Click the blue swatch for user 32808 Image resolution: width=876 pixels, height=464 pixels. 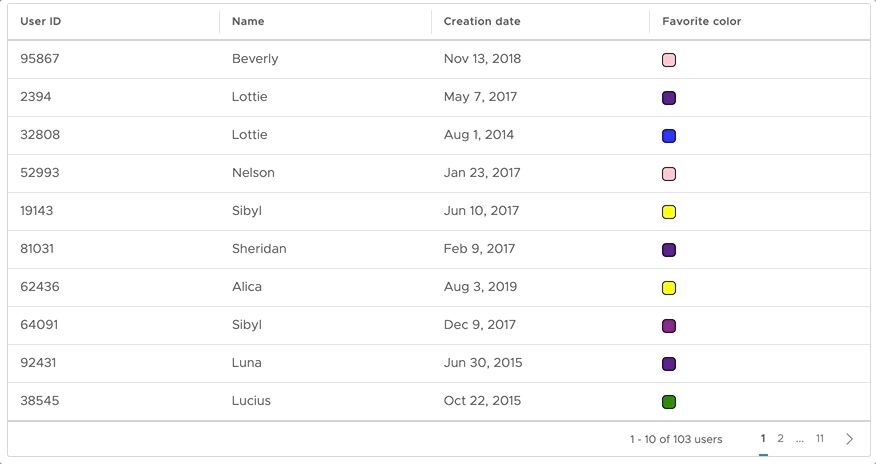(x=669, y=136)
